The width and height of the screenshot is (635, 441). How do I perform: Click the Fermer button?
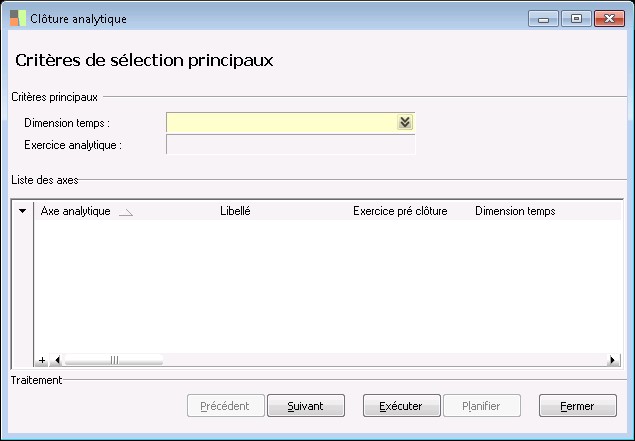577,406
